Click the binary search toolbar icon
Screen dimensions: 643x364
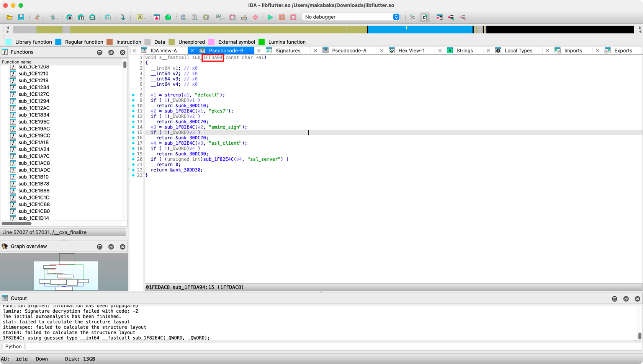92,17
